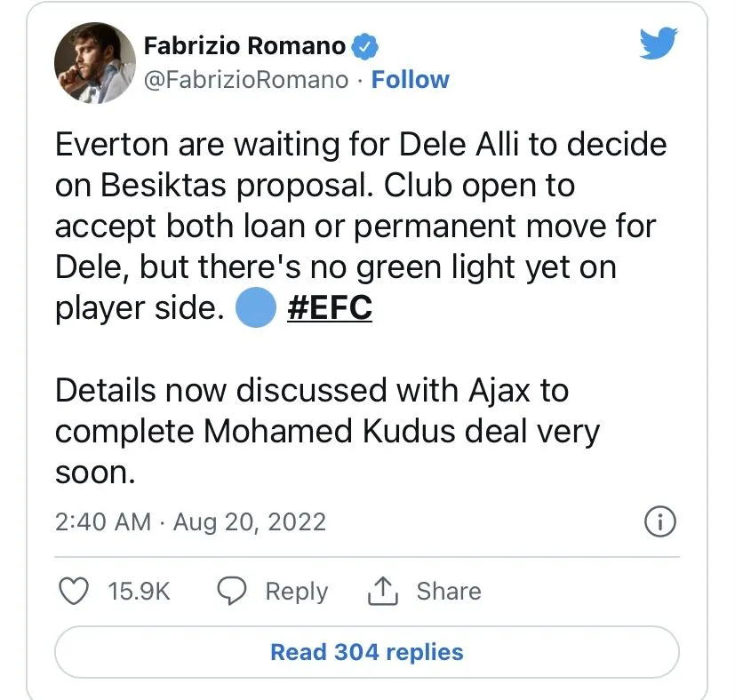Click the share arrow icon
Viewport: 735px width, 700px height.
[381, 591]
